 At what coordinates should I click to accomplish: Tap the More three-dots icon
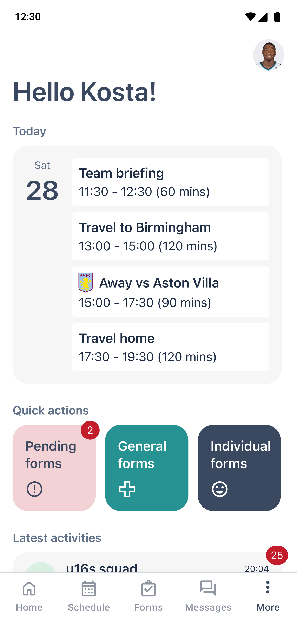coord(268,587)
